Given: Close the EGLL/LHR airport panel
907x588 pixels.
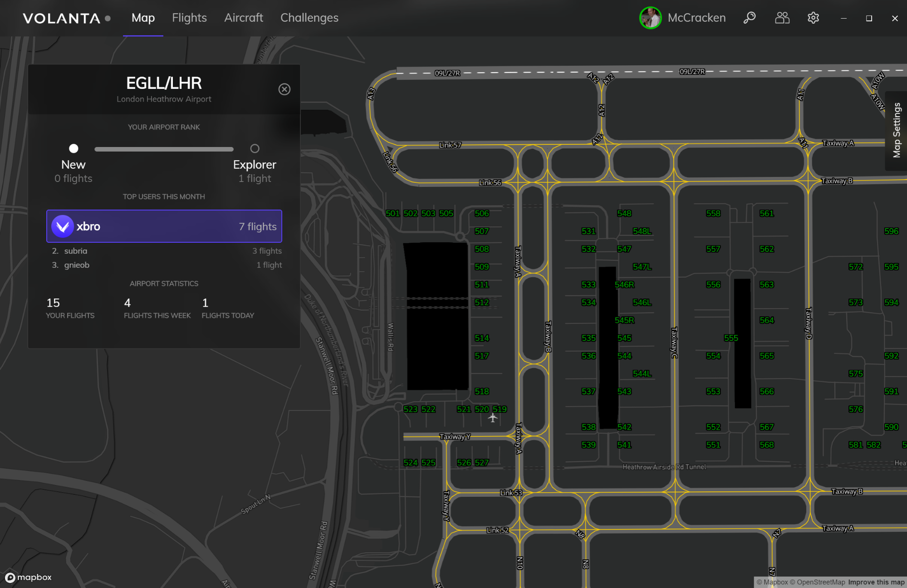Looking at the screenshot, I should pyautogui.click(x=284, y=89).
